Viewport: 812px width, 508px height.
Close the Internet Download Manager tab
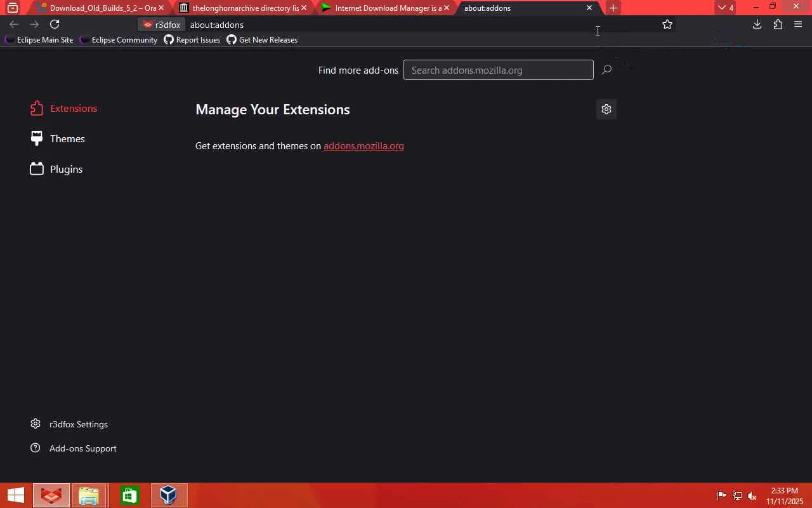(x=447, y=8)
